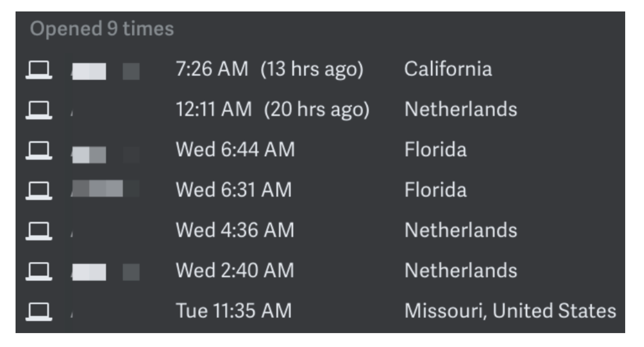Click Netherlands label in Wed 2:40 AM row
The image size is (644, 347).
tap(461, 270)
